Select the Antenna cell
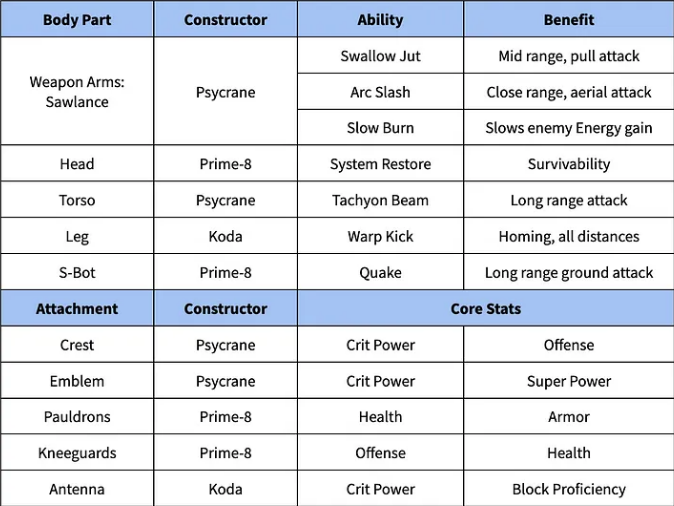The image size is (674, 506). click(x=77, y=489)
